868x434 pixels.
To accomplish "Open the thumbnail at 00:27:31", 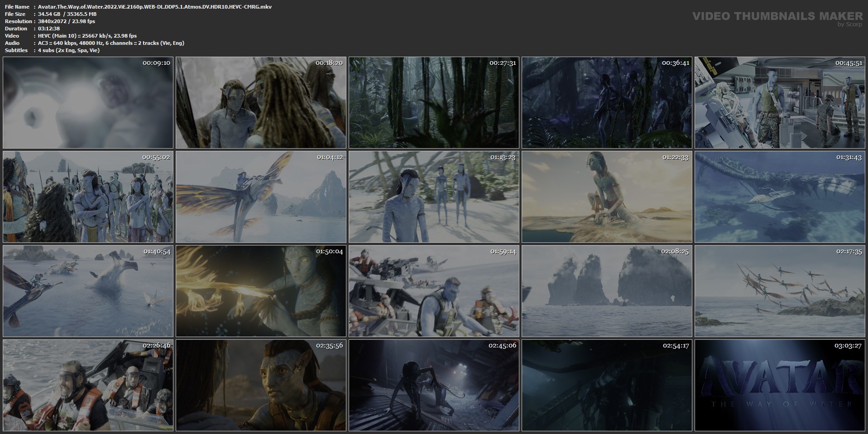I will tap(434, 103).
